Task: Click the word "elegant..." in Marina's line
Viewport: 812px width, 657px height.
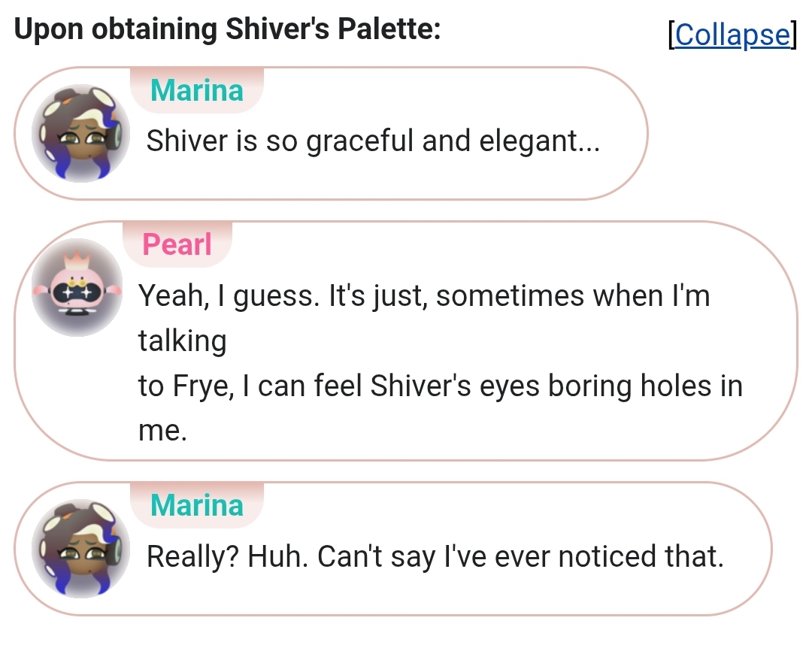Action: coord(540,141)
